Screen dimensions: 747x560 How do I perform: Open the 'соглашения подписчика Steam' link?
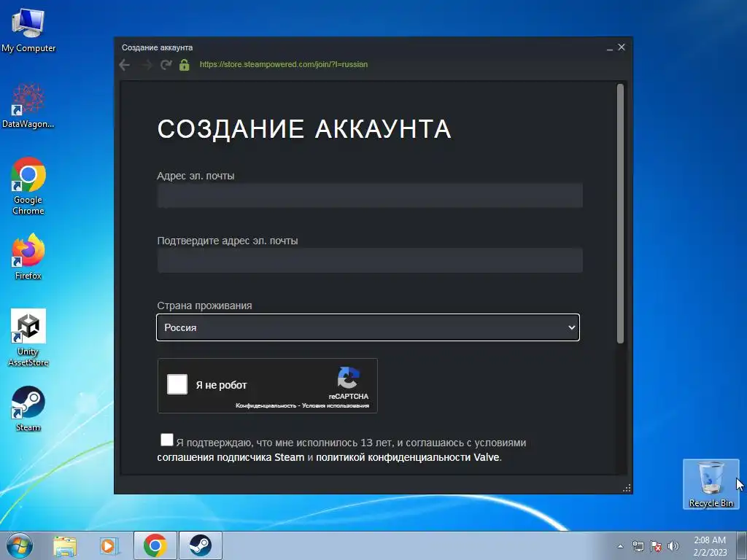(231, 458)
